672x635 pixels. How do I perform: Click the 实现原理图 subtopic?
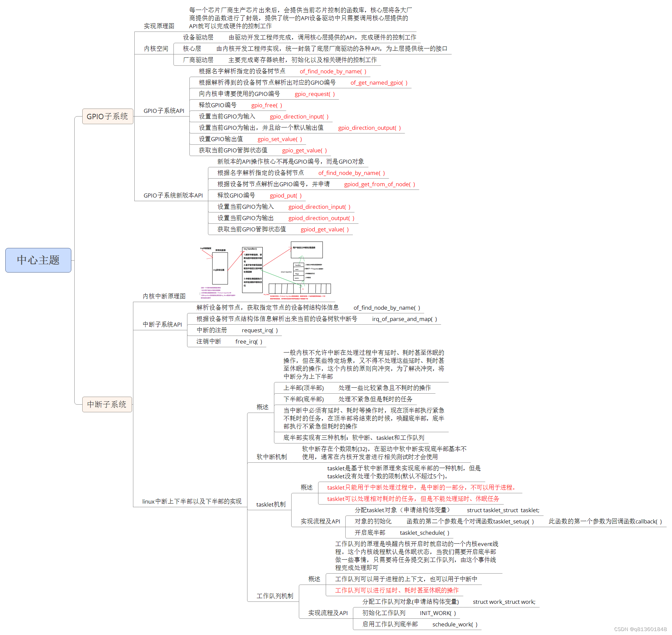[x=159, y=26]
